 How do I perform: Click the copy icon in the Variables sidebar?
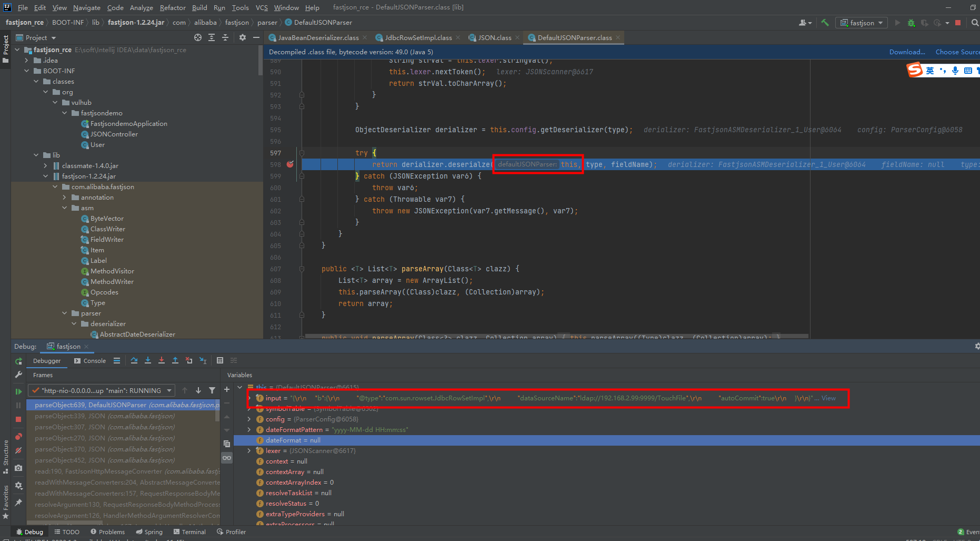[x=227, y=444]
